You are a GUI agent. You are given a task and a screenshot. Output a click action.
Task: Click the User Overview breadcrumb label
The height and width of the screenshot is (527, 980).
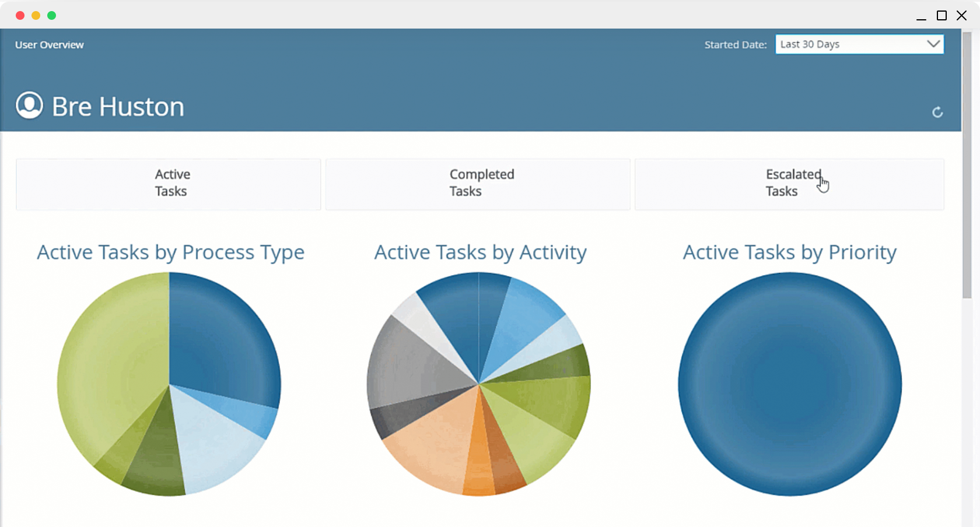[x=50, y=45]
